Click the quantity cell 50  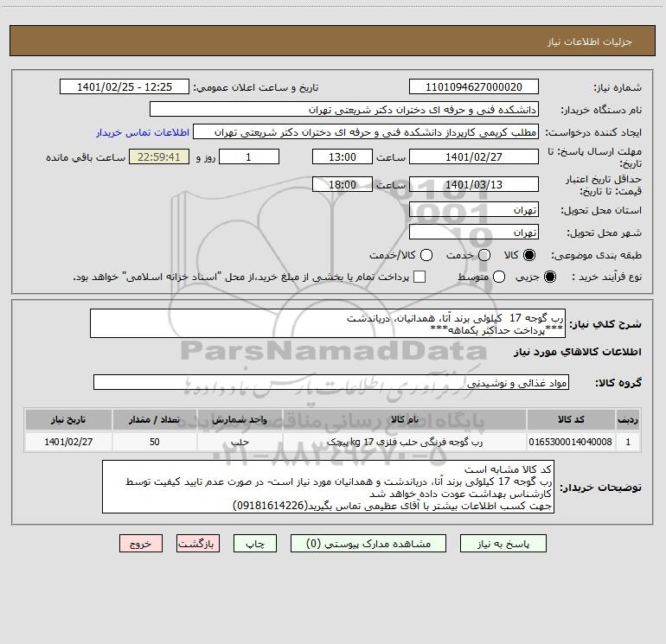tap(154, 442)
